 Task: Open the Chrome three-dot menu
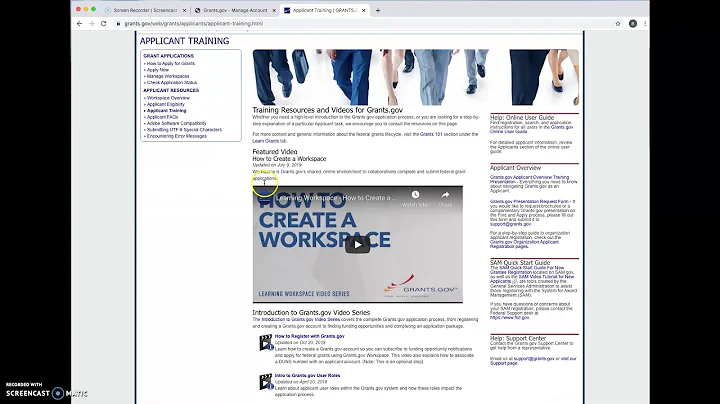645,23
